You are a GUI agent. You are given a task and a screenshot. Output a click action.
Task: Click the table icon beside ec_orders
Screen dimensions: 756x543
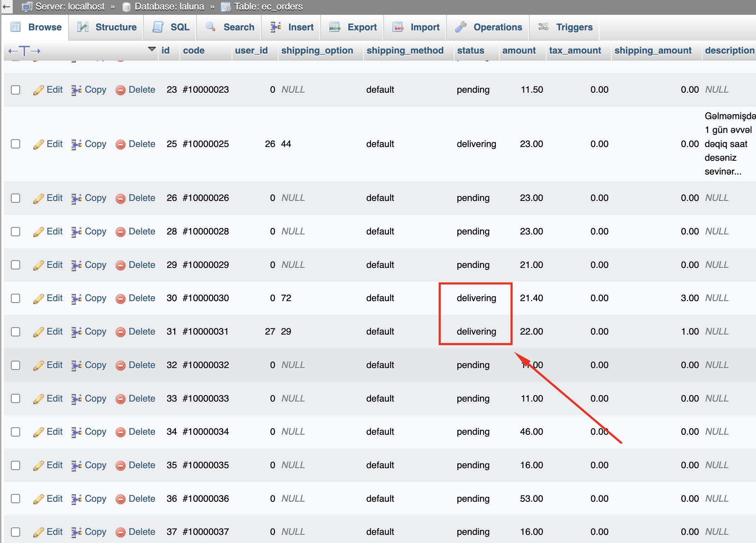tap(226, 7)
